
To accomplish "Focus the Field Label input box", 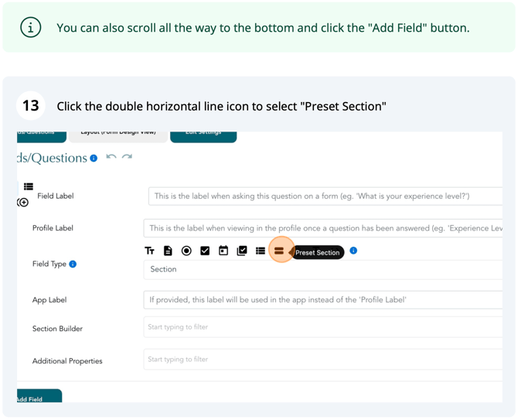I will coord(325,196).
